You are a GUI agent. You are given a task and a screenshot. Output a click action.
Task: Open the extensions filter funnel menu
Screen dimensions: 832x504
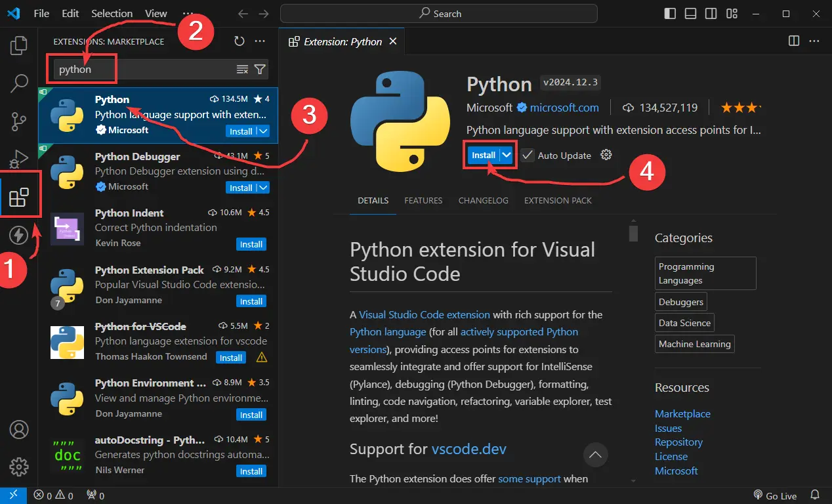coord(260,69)
